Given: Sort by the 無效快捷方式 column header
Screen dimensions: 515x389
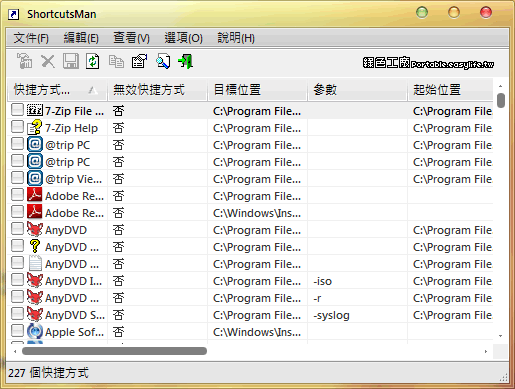Looking at the screenshot, I should (x=157, y=90).
